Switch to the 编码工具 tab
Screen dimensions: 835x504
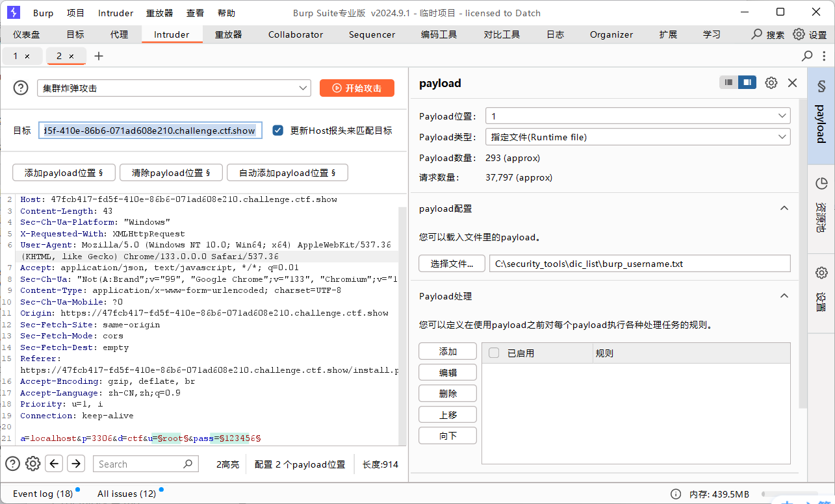(439, 34)
